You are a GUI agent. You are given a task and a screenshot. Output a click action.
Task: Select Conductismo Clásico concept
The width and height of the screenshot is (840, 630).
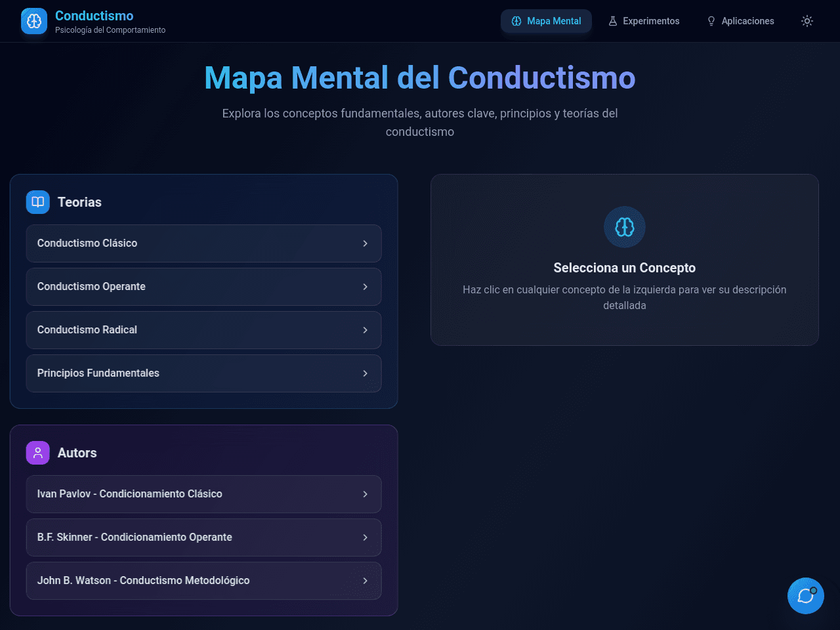coord(203,243)
